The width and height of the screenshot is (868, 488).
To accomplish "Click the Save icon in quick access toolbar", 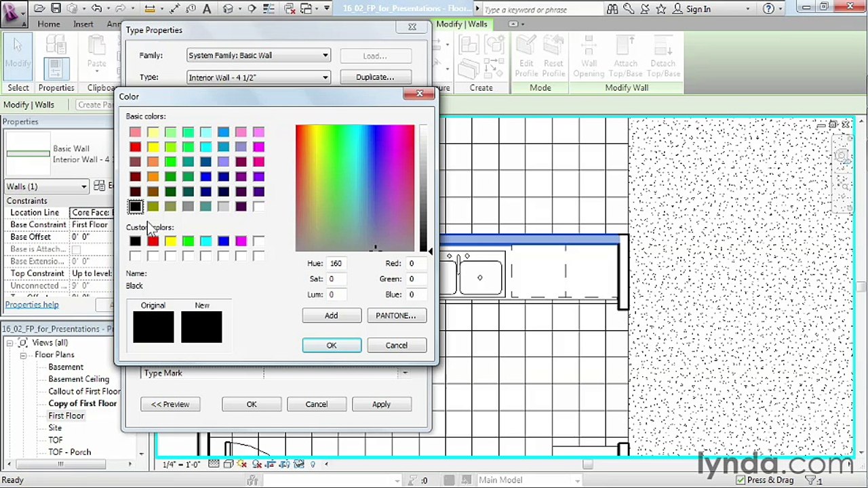I will pyautogui.click(x=56, y=9).
